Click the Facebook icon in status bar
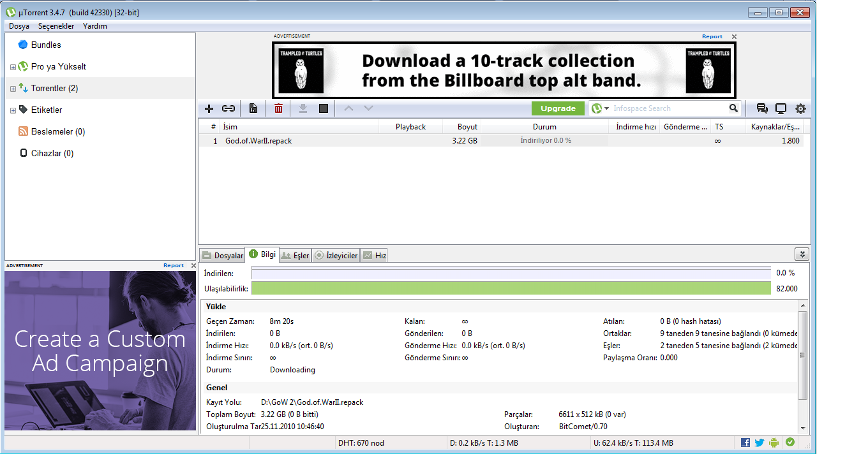Viewport: 868px width, 454px height. 745,443
